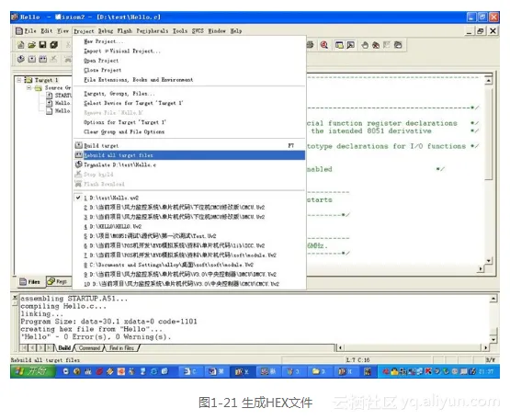Viewport: 510px width, 420px height.
Task: Click editor vertical scrollbar up arrow
Action: (x=488, y=80)
